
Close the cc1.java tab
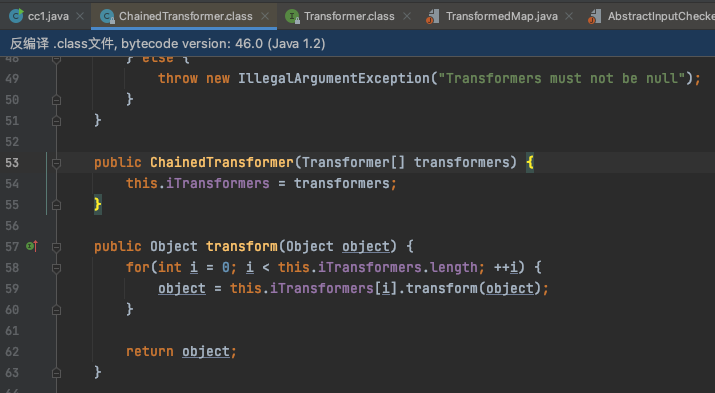pos(80,16)
